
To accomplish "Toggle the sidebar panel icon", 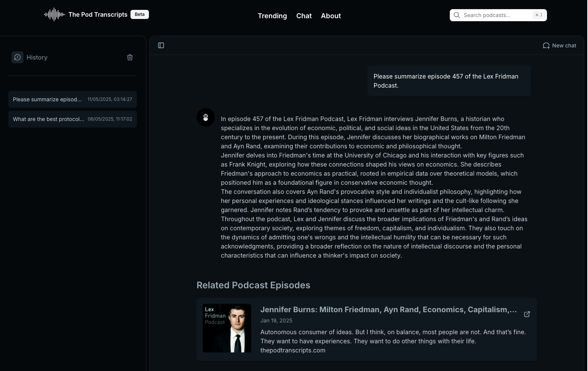I will 161,46.
